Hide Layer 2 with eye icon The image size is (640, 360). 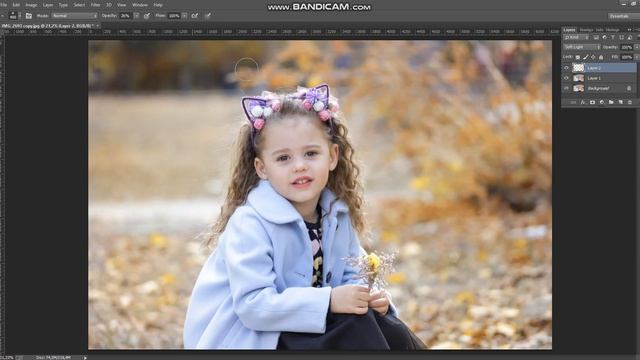pyautogui.click(x=566, y=68)
